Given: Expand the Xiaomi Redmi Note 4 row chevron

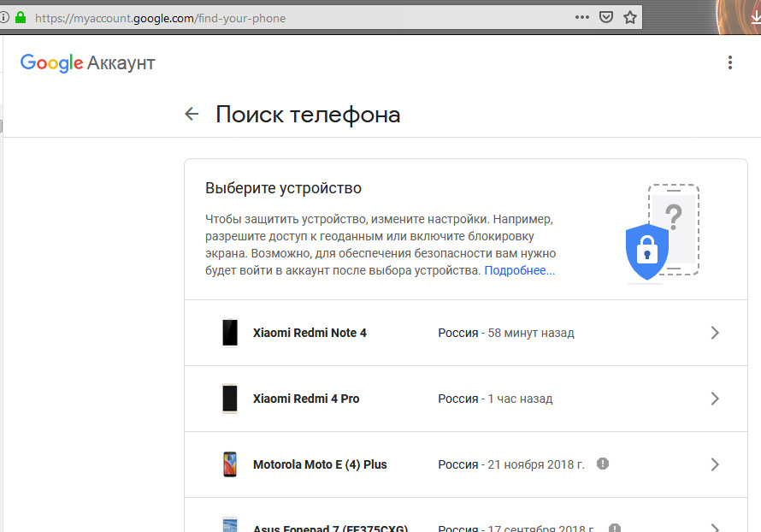Looking at the screenshot, I should (715, 333).
